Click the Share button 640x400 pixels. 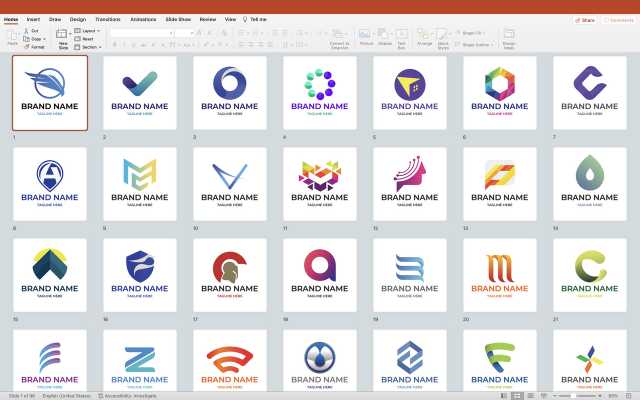pos(585,19)
